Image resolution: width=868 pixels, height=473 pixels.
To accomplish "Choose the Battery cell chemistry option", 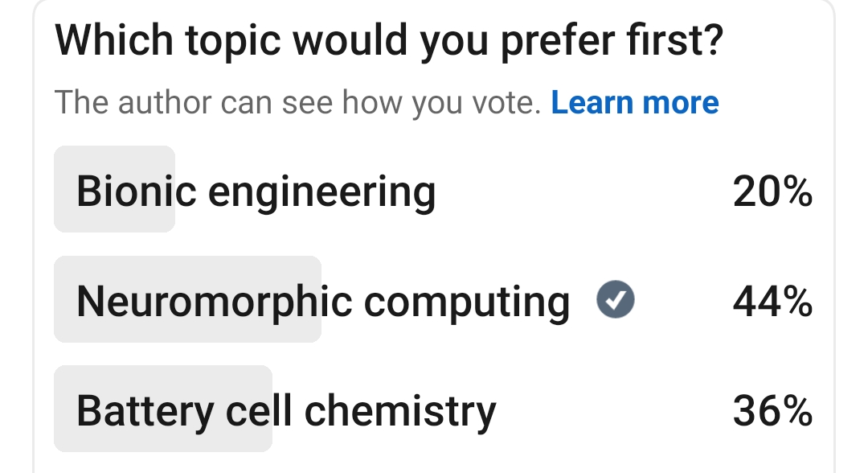I will 285,411.
